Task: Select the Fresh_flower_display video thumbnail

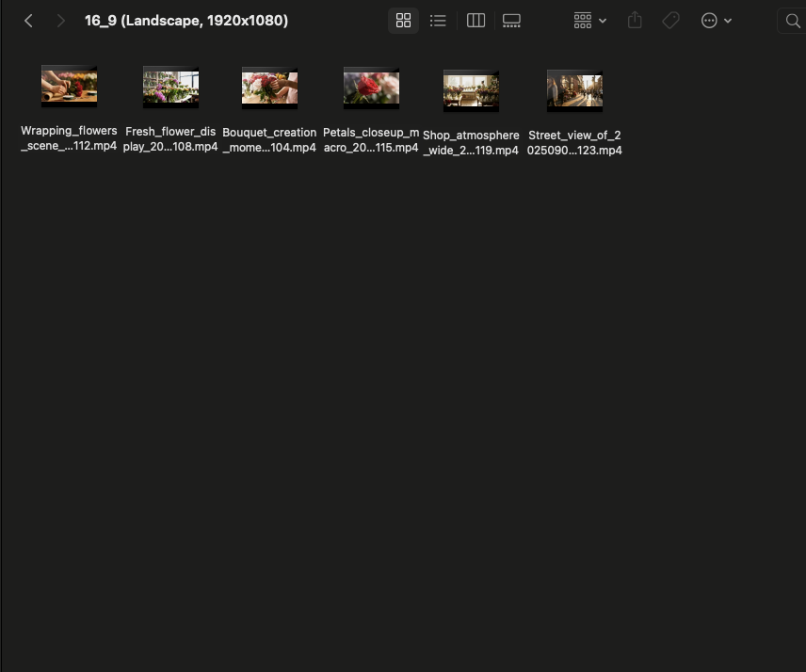Action: click(x=170, y=88)
